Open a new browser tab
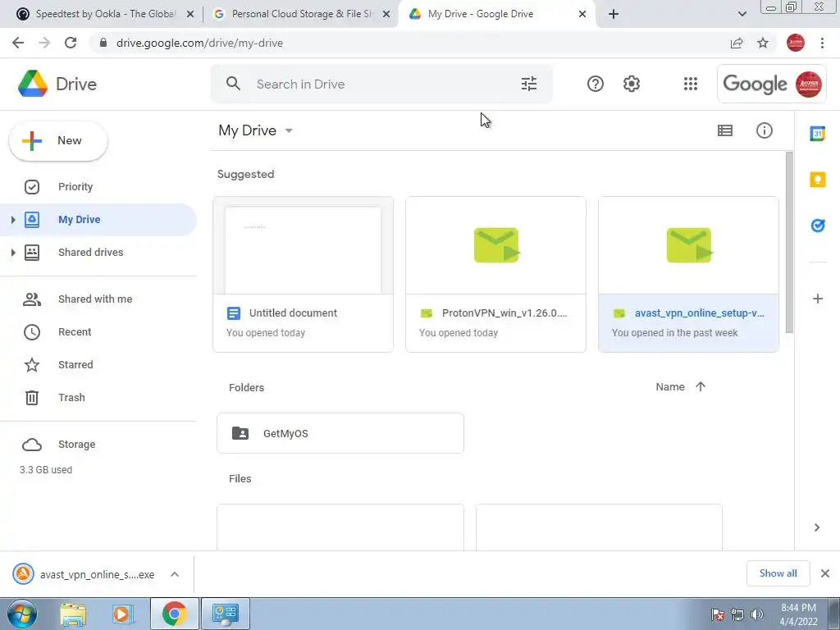840x630 pixels. pos(614,14)
